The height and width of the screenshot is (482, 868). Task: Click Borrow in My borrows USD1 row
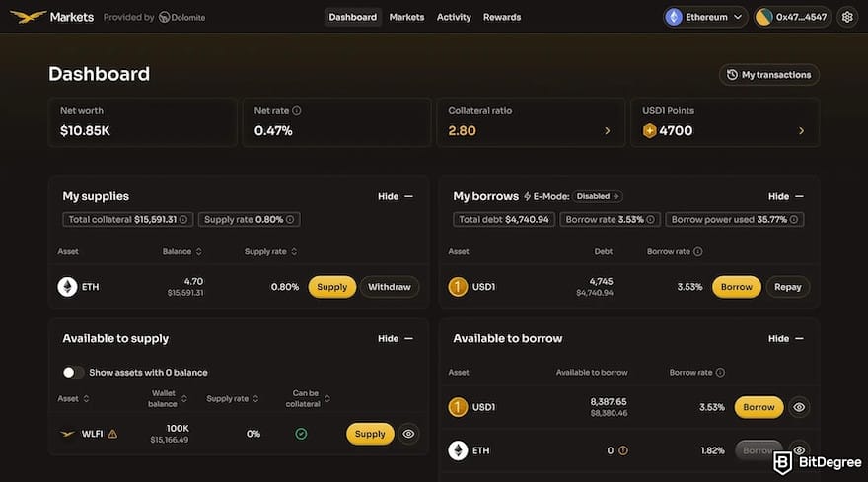pyautogui.click(x=736, y=287)
